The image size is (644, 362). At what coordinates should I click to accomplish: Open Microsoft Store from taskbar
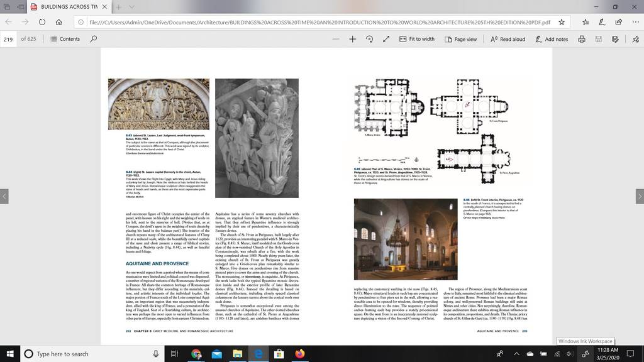tap(279, 354)
